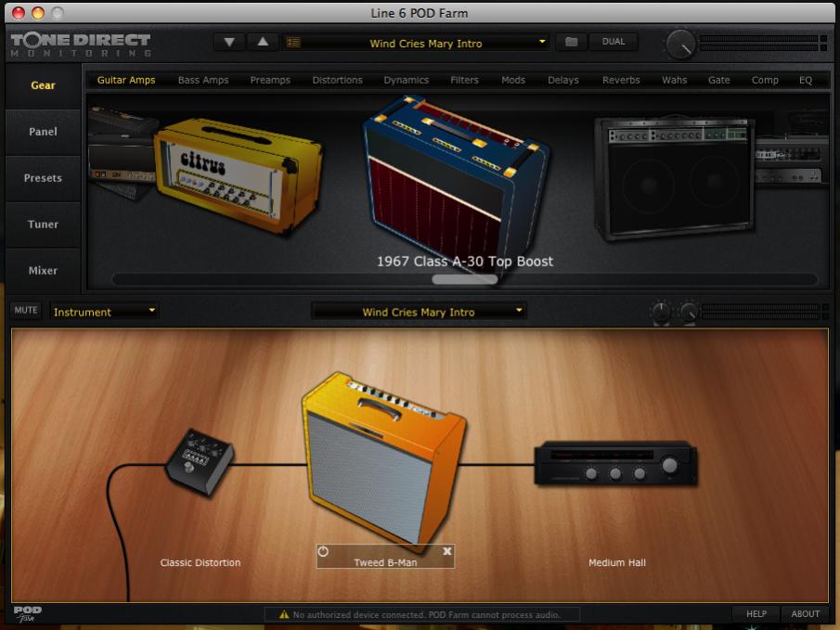The width and height of the screenshot is (840, 630).
Task: Click the Tweed B-Man label
Action: pyautogui.click(x=385, y=562)
